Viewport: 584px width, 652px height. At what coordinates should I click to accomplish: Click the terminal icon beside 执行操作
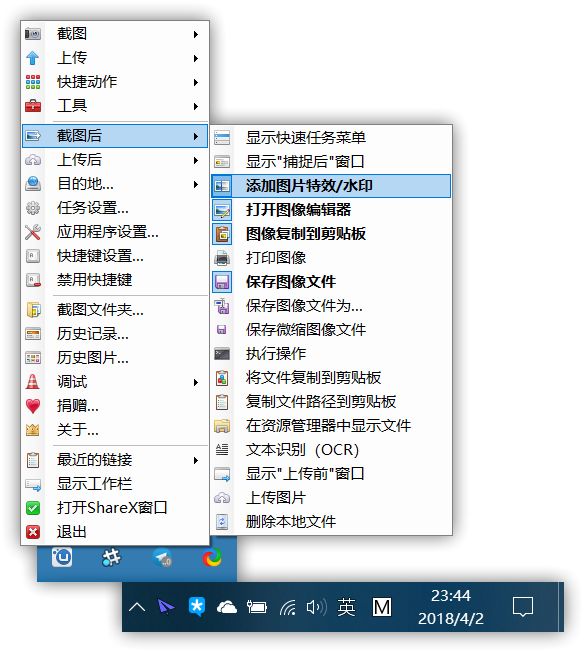222,354
